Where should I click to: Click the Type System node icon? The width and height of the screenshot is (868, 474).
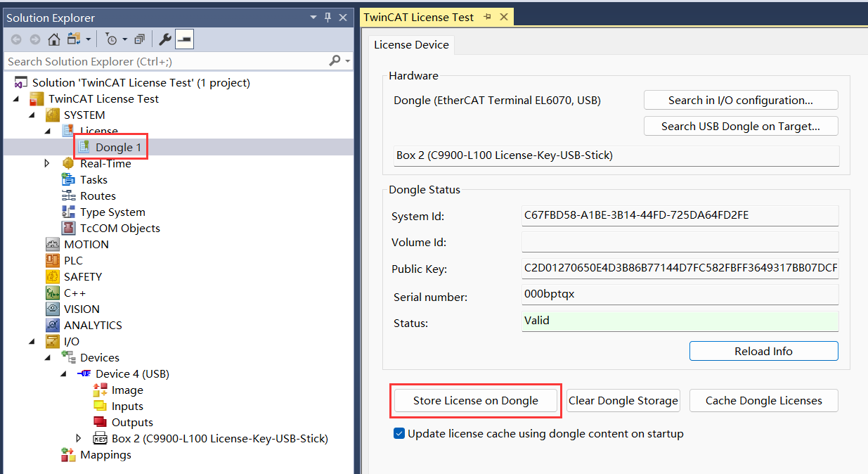pos(68,212)
